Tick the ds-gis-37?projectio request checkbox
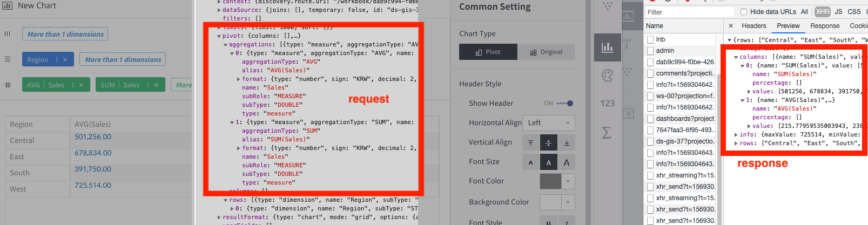868x225 pixels. [x=650, y=141]
